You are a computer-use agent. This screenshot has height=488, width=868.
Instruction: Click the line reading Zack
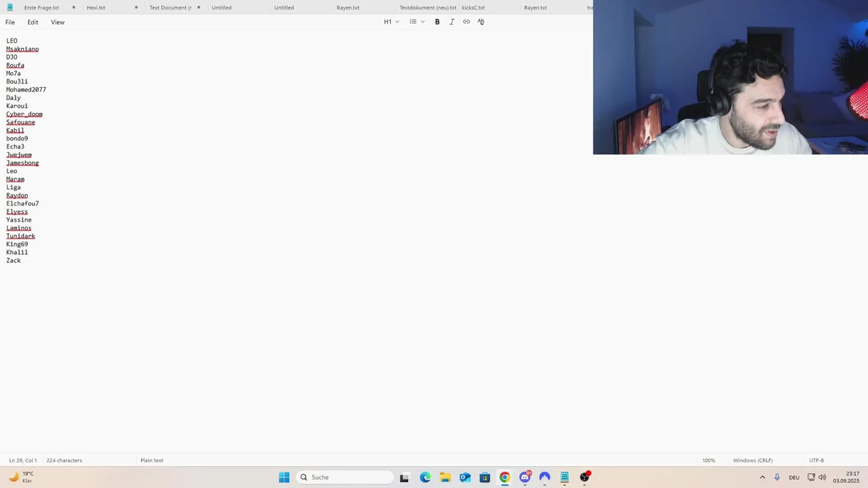[x=14, y=261]
